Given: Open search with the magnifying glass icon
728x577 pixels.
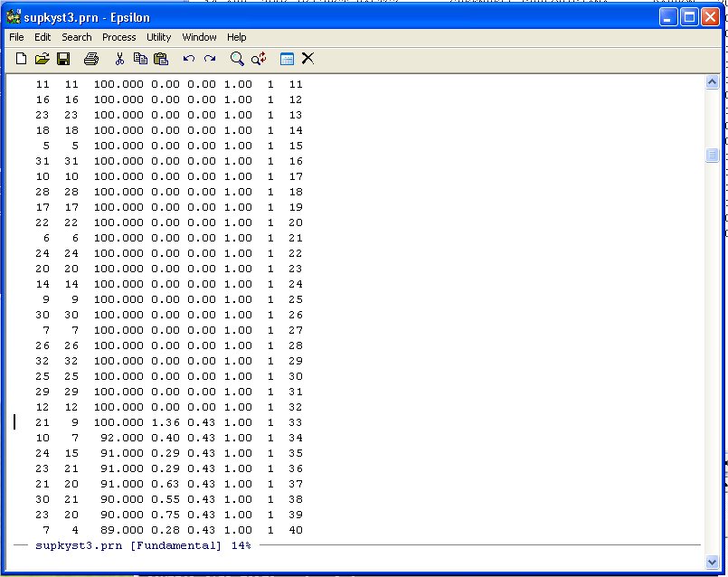Looking at the screenshot, I should coord(237,59).
